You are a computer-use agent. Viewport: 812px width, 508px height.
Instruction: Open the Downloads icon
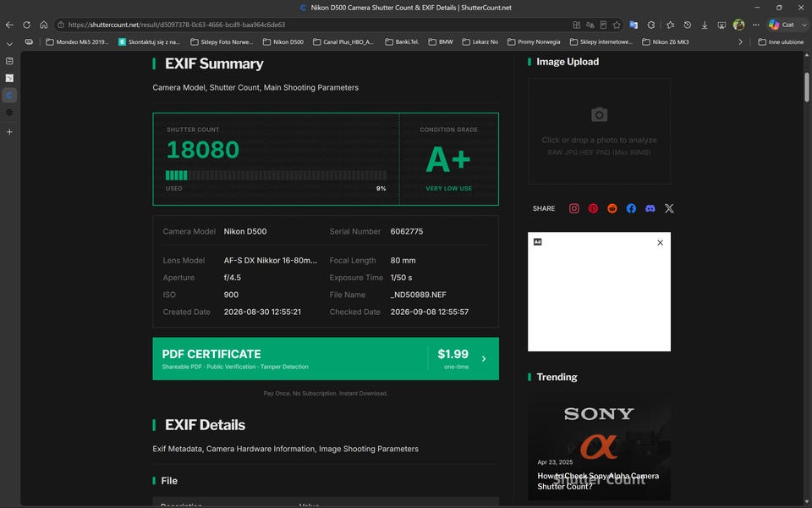pos(705,25)
